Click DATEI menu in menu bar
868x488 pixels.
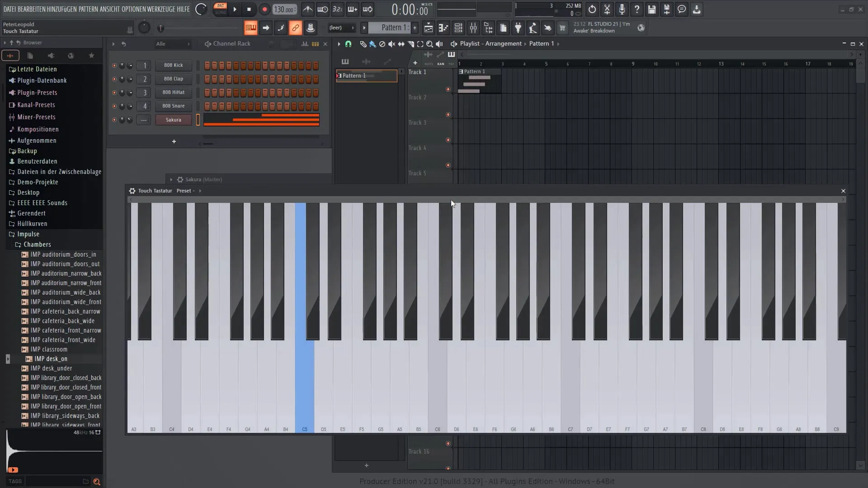point(10,9)
